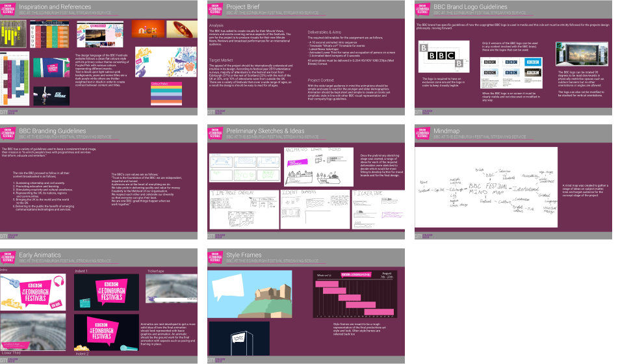This screenshot has width=618, height=364.
Task: Click the Ident Bumpers sketch
Action: pos(315,209)
